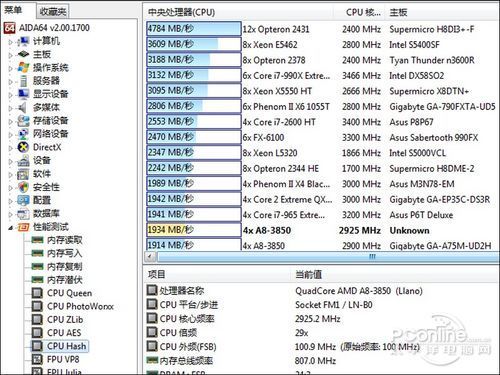Viewport: 500px width, 375px height.
Task: Select the 4784 MB/秒 result bar
Action: coord(194,29)
